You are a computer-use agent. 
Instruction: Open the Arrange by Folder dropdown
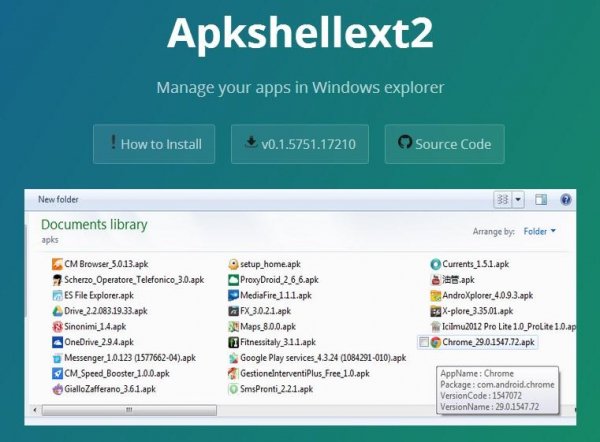pyautogui.click(x=540, y=231)
